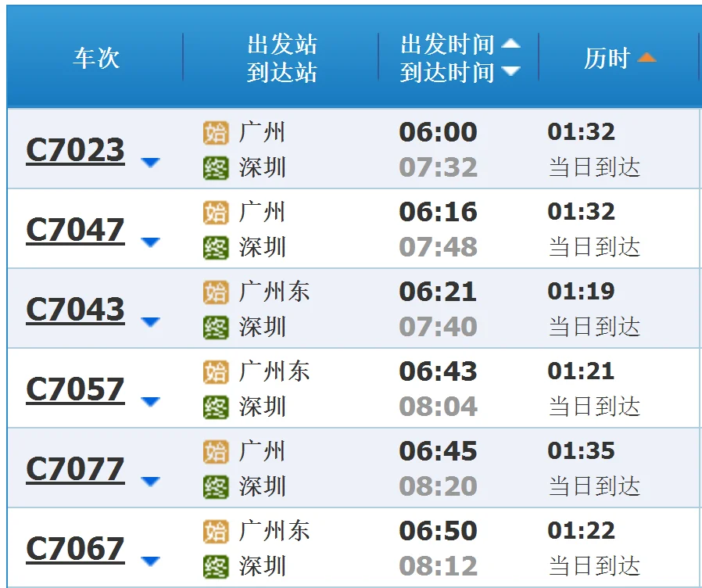The width and height of the screenshot is (702, 588).
Task: Click the 始 badge next to 广州东 on C7043 row
Action: (x=215, y=292)
